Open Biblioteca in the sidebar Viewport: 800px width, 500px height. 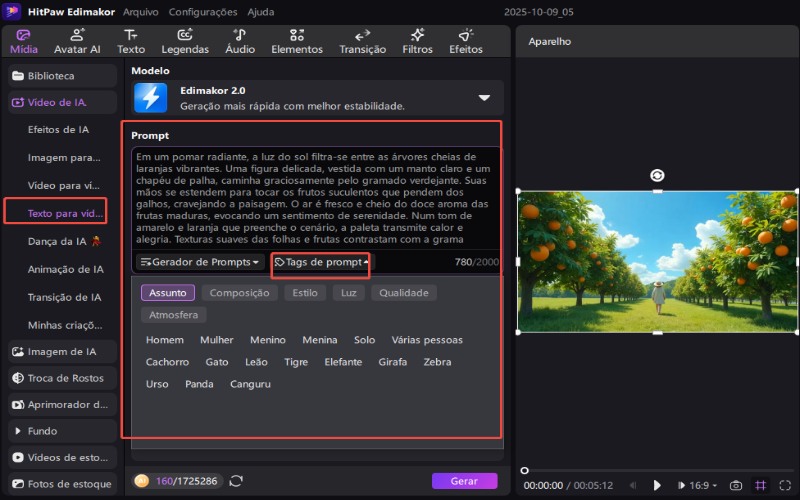[x=62, y=76]
